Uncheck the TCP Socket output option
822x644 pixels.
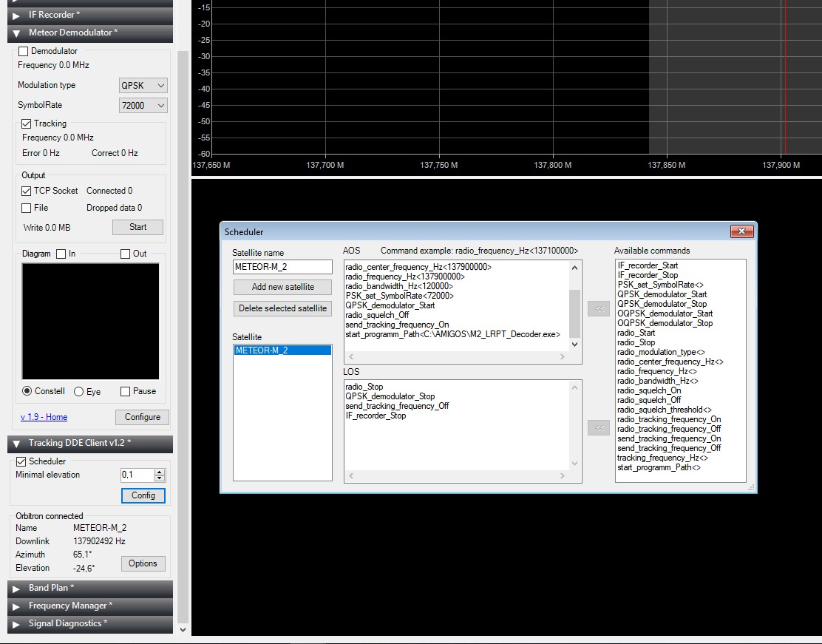click(27, 191)
